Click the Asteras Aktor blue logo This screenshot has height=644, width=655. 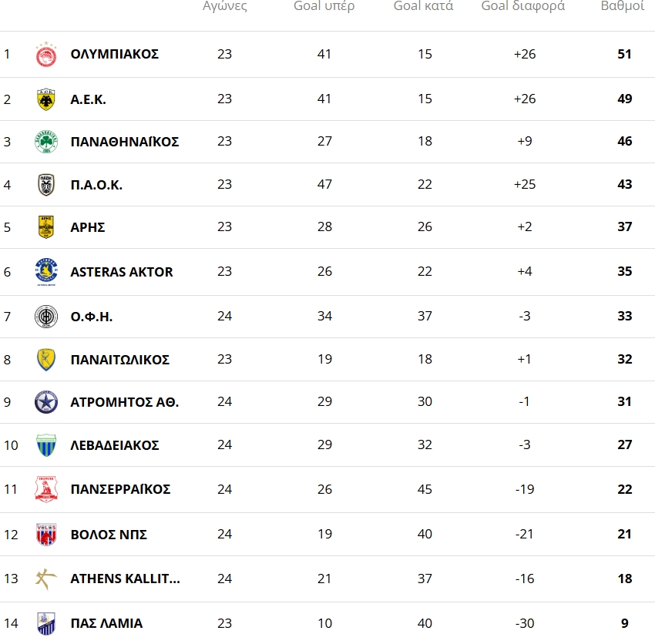pos(46,272)
